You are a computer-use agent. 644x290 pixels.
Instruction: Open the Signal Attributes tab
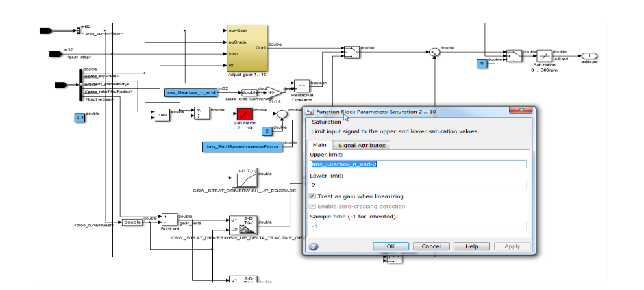pos(362,145)
